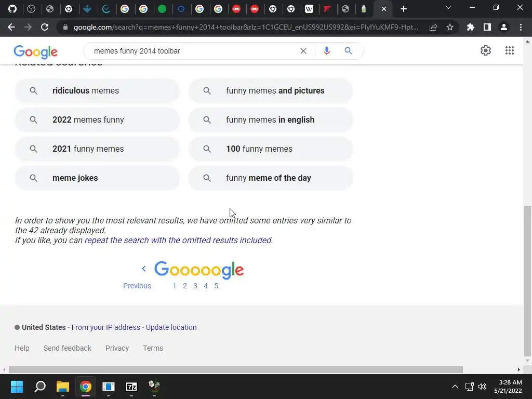The width and height of the screenshot is (532, 399).
Task: Open the Chrome profile avatar menu
Action: 504,27
